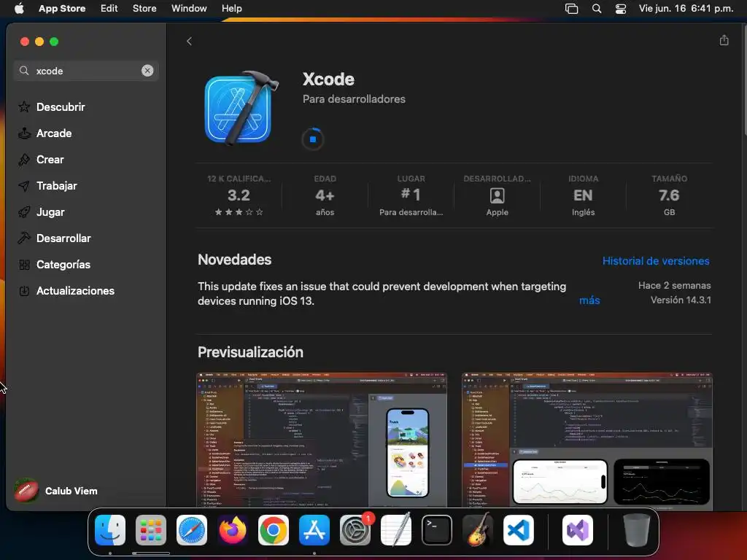Screen dimensions: 747x560
Task: Launch Google Chrome from the Dock
Action: (x=274, y=530)
